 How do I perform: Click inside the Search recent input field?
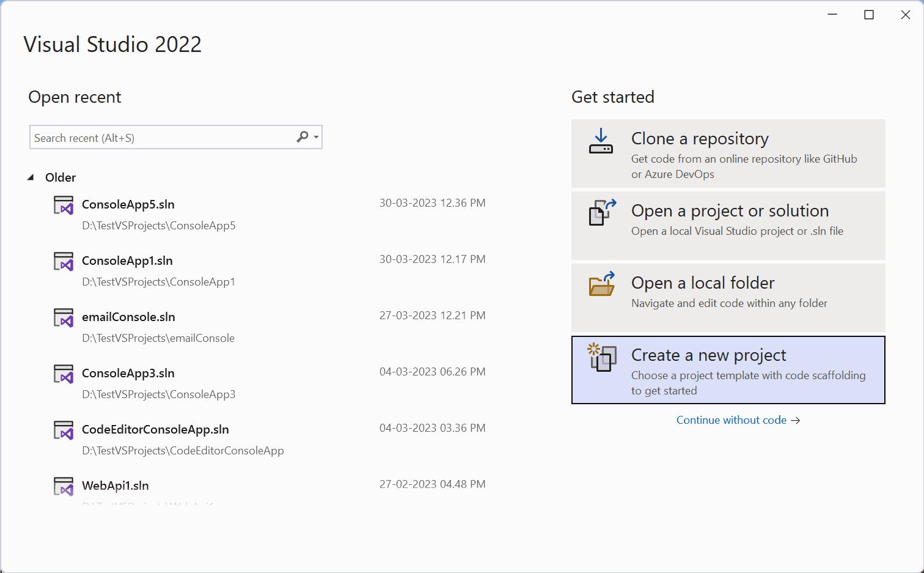(153, 137)
